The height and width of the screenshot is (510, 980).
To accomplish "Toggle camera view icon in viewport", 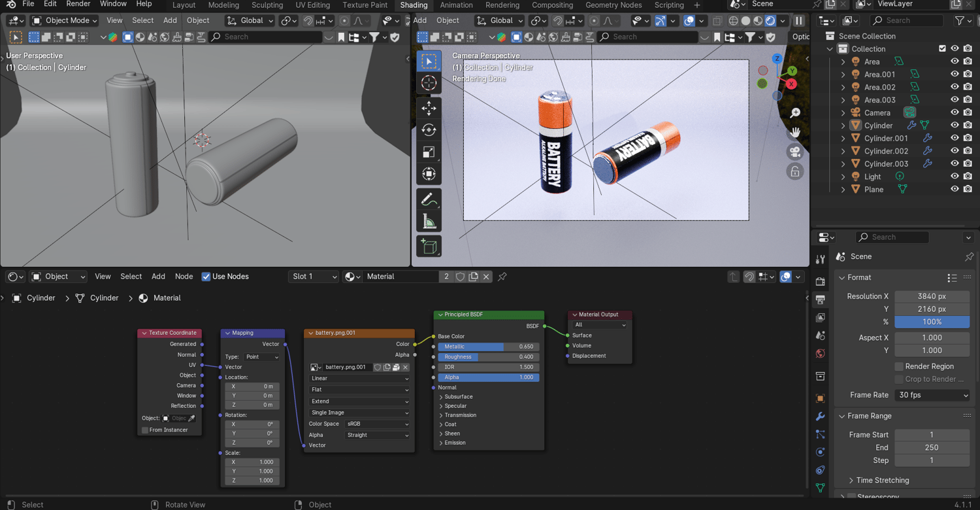I will tap(794, 152).
